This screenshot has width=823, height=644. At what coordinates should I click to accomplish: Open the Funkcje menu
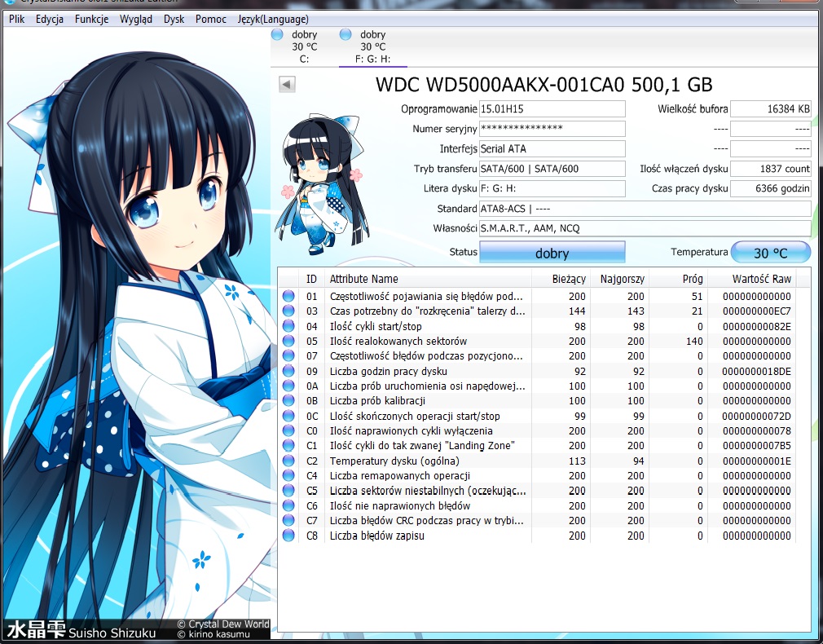92,19
